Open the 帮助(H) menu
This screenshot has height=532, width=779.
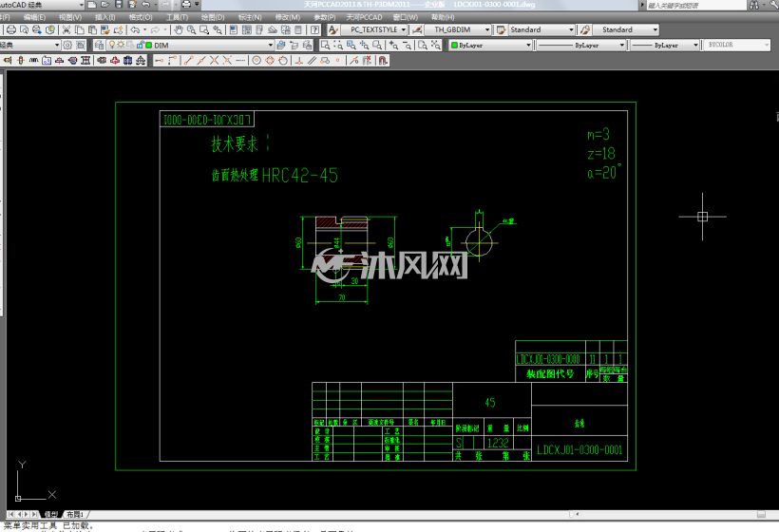tap(443, 17)
